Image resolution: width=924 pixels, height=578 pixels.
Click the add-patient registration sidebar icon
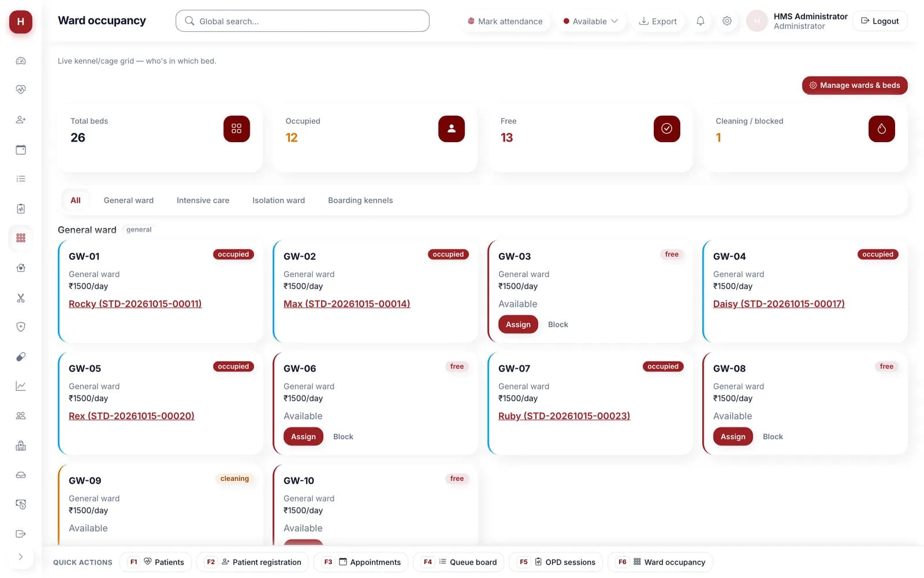21,120
